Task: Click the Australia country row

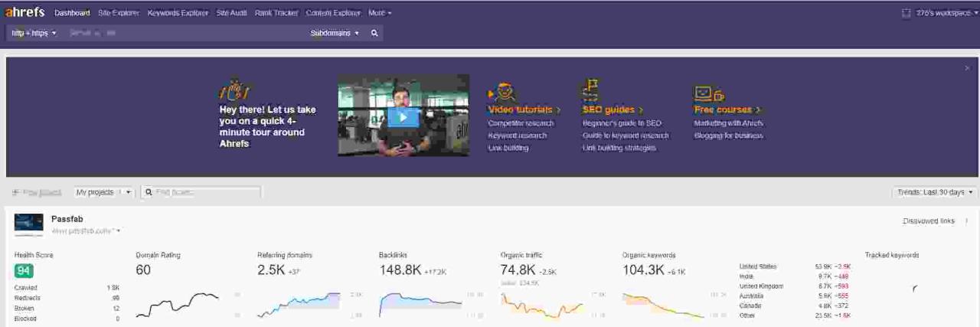Action: (x=795, y=296)
